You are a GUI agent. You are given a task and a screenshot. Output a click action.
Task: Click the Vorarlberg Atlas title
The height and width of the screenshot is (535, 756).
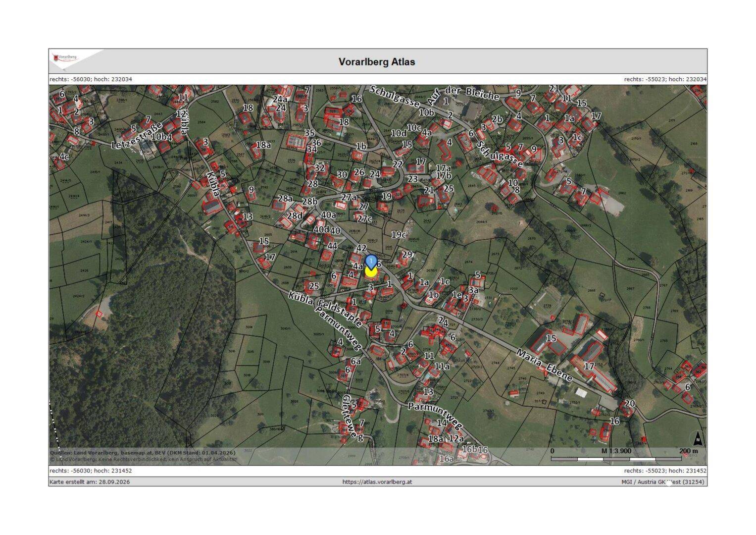click(x=377, y=62)
